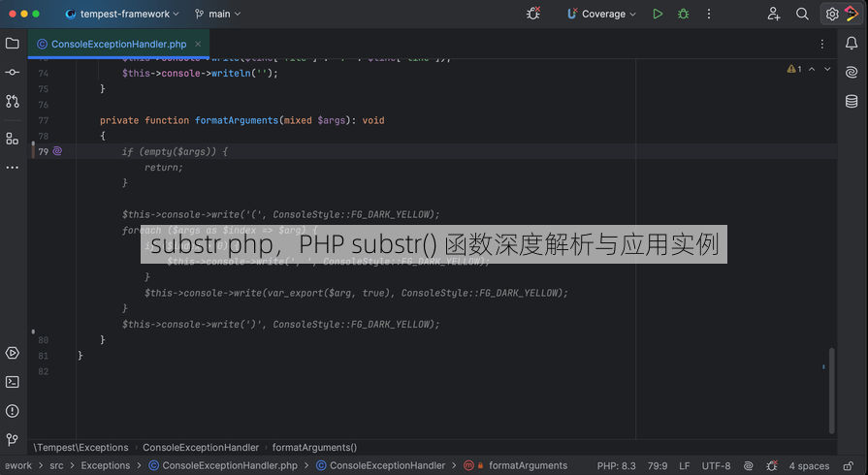Change PHP: 8.3 language level
Screen dimensions: 868x475
tap(616, 466)
